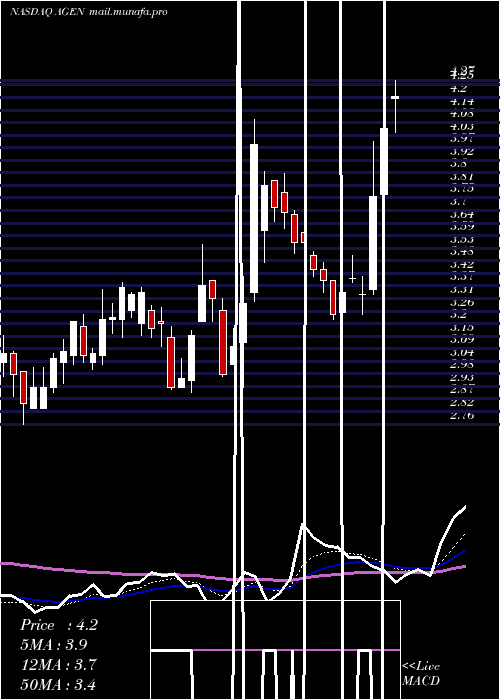Click the 3.31 price axis label

coord(462,290)
